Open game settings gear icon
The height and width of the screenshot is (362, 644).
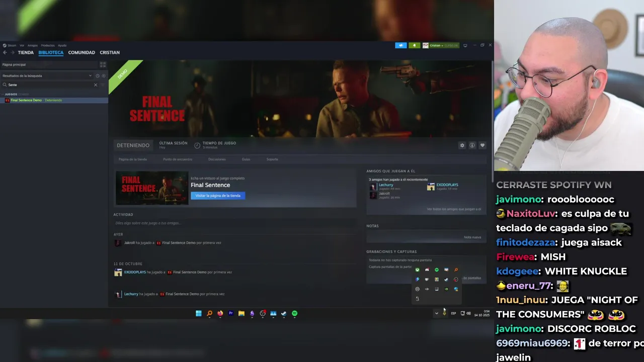pyautogui.click(x=462, y=145)
